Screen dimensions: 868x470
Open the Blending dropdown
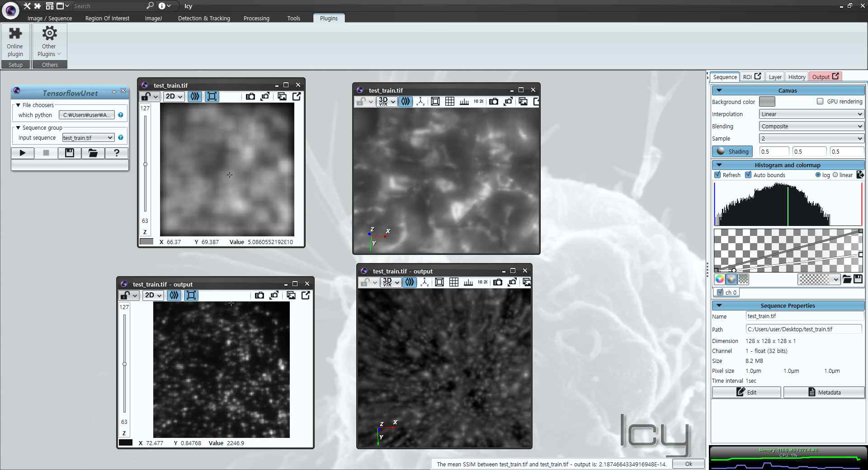coord(811,127)
